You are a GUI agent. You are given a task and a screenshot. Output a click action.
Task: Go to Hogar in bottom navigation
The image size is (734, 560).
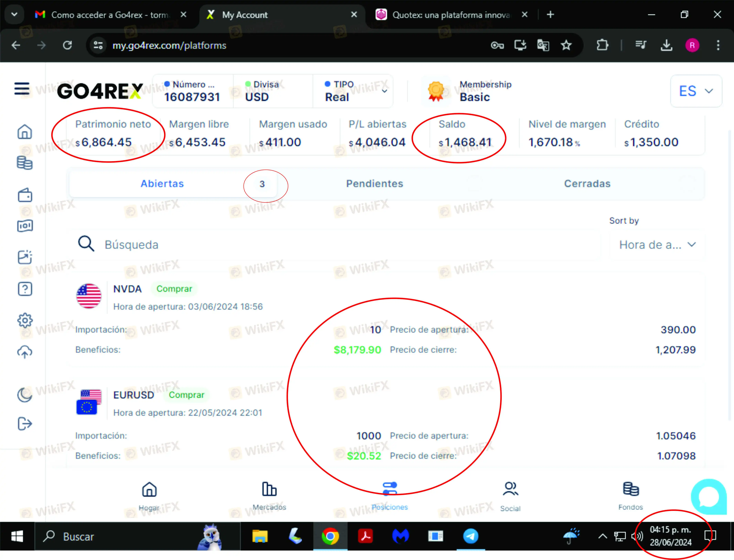(x=149, y=496)
